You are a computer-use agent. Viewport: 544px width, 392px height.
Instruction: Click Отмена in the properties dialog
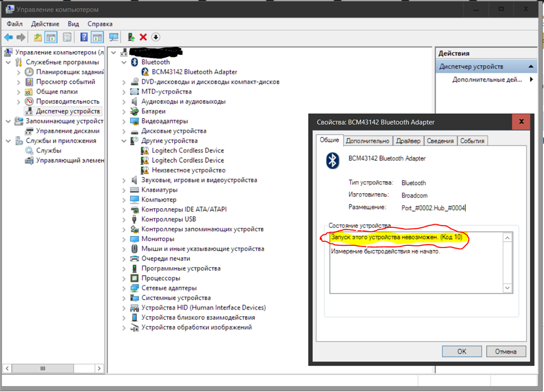(506, 352)
